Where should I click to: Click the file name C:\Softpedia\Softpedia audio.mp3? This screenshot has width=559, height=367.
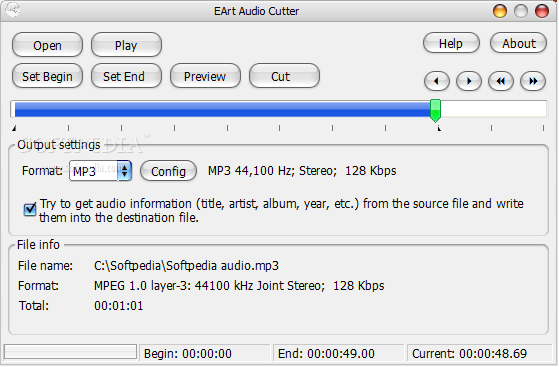[x=186, y=266]
